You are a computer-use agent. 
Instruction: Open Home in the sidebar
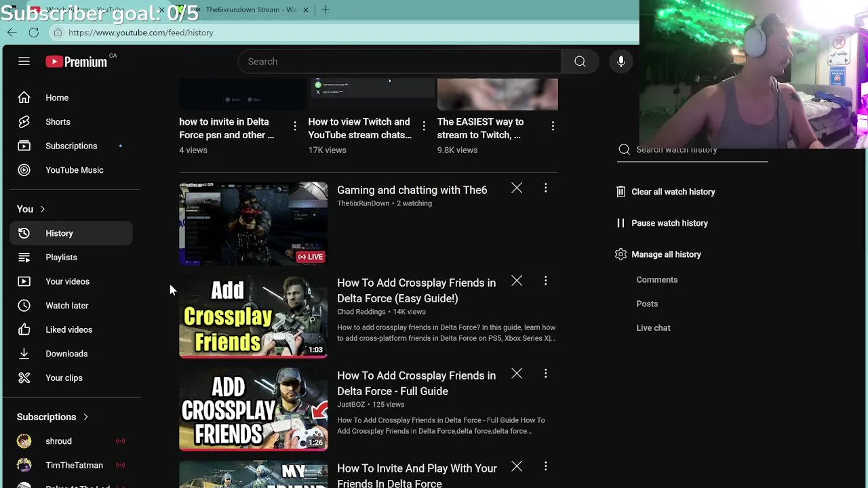pyautogui.click(x=71, y=98)
